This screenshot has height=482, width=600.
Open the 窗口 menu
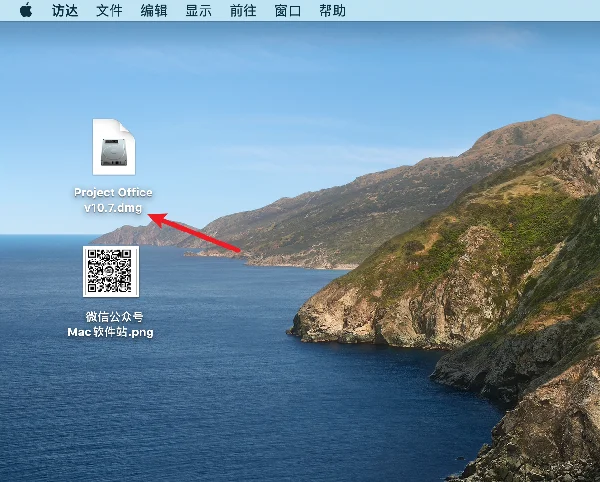tap(288, 10)
